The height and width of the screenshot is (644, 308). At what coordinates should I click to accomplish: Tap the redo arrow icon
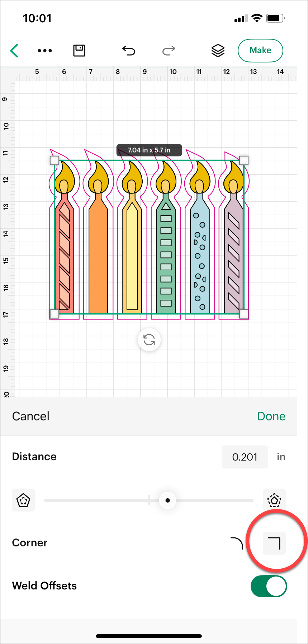click(169, 51)
